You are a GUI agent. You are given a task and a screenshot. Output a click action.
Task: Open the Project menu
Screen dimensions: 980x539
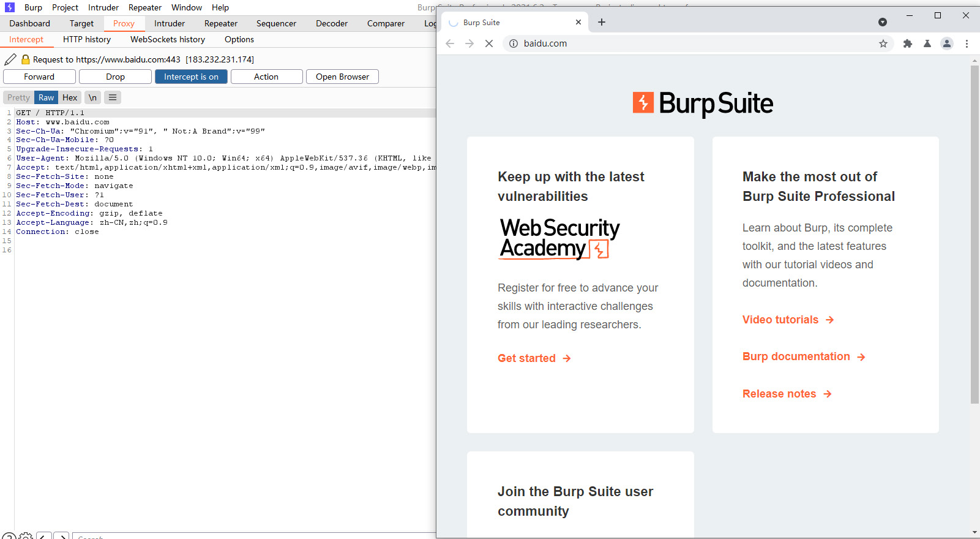(65, 7)
